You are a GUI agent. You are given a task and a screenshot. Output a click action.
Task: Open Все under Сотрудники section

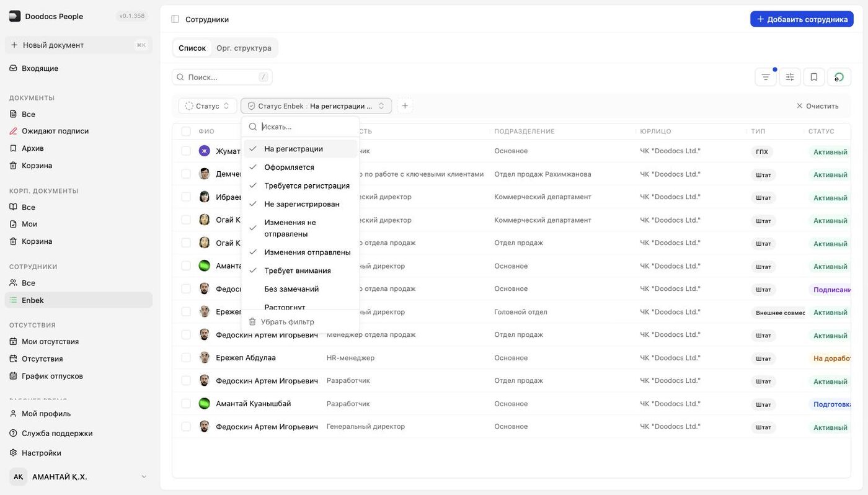(x=78, y=283)
